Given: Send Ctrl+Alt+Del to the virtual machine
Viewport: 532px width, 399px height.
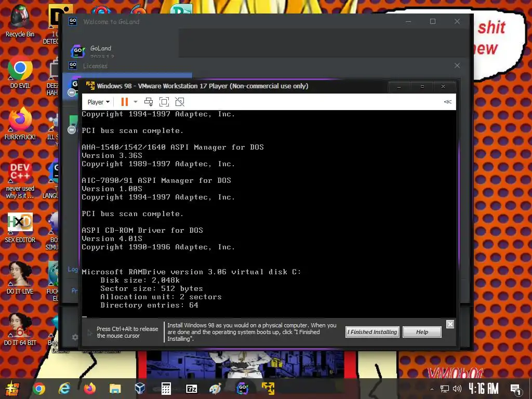Looking at the screenshot, I should click(148, 102).
